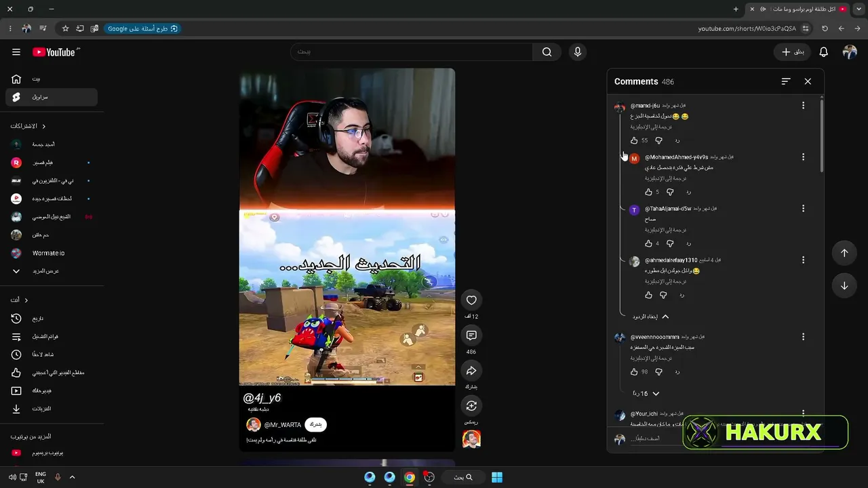Go to the YouTube logo home
Viewport: 868px width, 488px height.
[56, 52]
